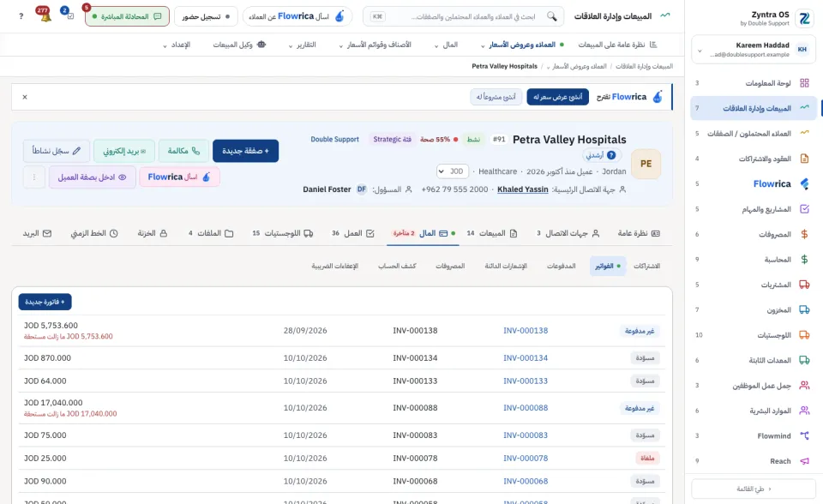The width and height of the screenshot is (823, 504).
Task: Select الاشتراكات sub-tab
Action: (646, 267)
